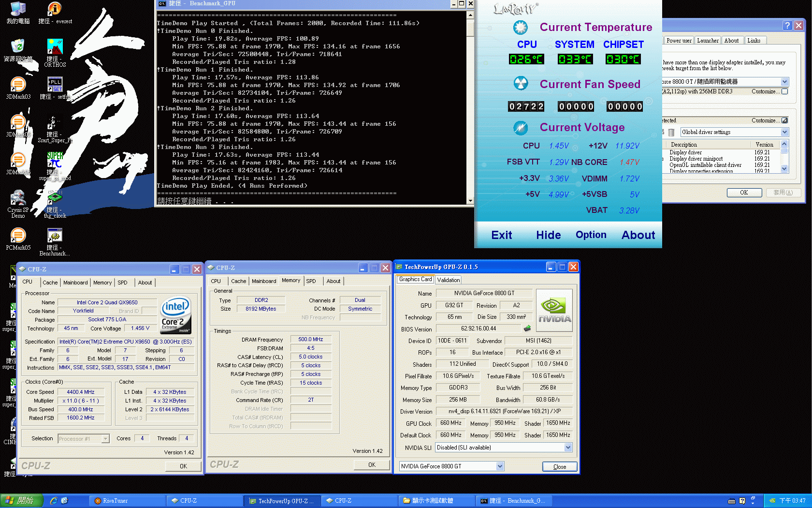Switch to Benchmark_GPU console in taskbar
812x508 pixels.
tap(513, 501)
